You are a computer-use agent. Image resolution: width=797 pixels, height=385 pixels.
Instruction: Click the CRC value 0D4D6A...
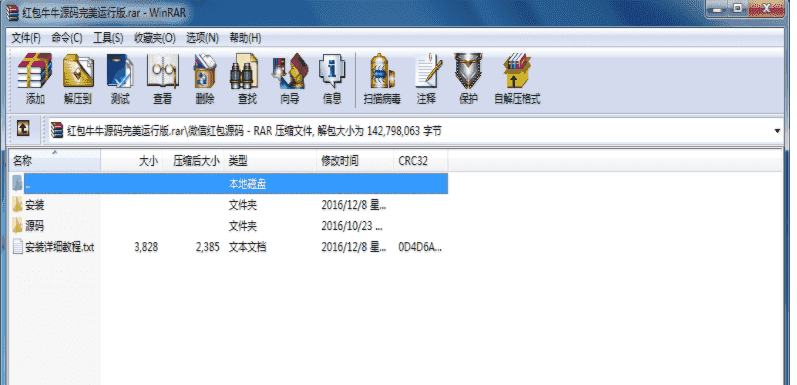click(x=420, y=247)
